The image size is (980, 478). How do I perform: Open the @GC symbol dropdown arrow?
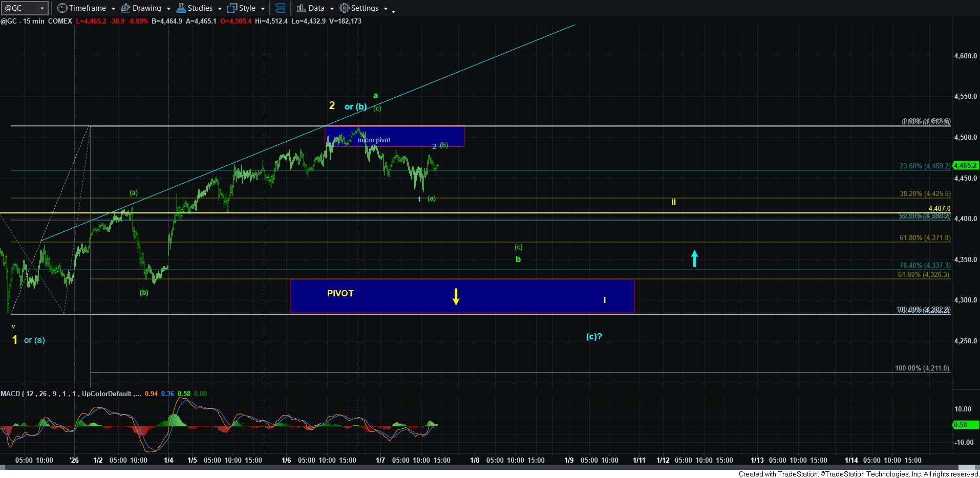[x=42, y=8]
